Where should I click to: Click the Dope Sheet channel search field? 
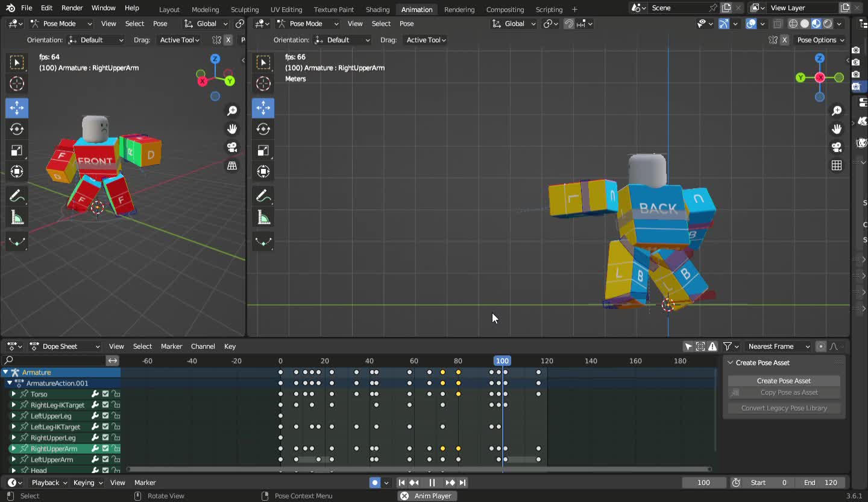[53, 360]
